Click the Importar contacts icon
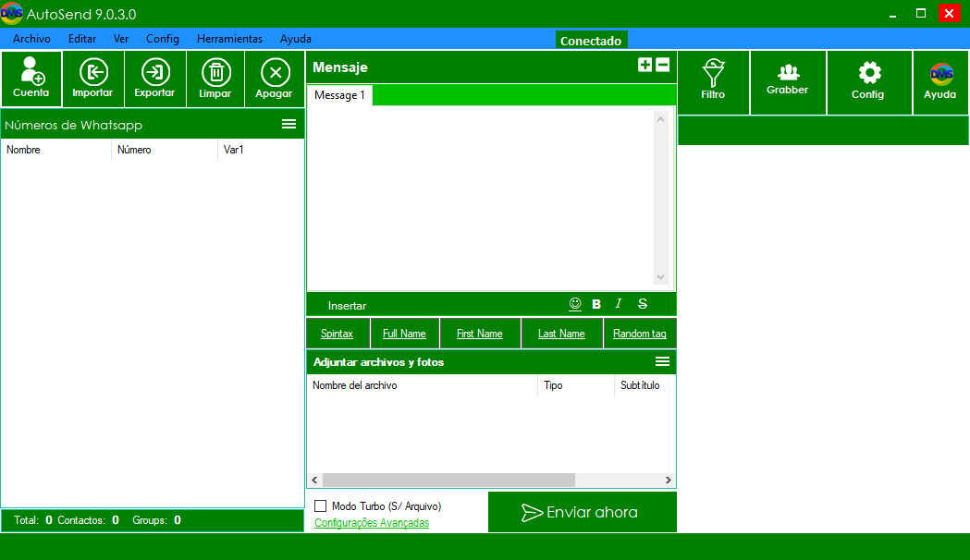 (92, 79)
